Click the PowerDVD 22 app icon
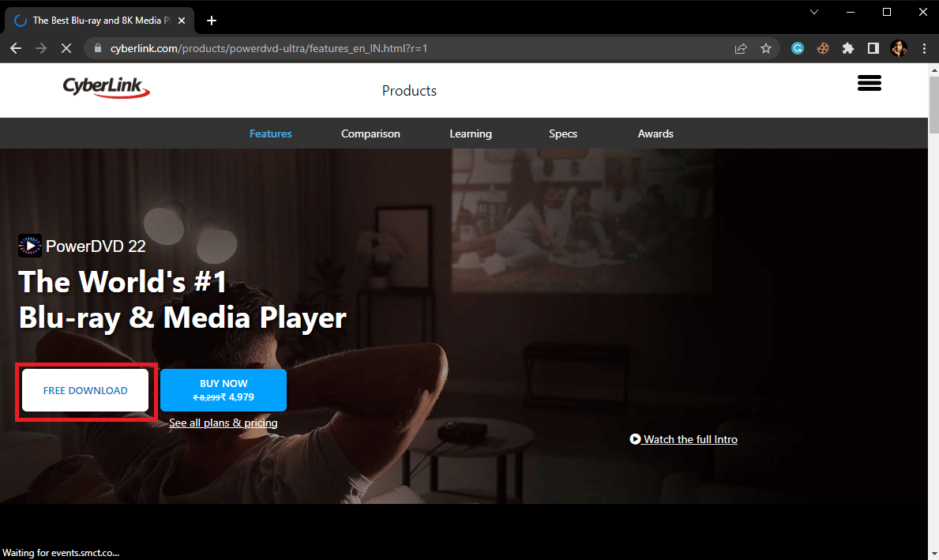Viewport: 939px width, 560px height. click(30, 246)
